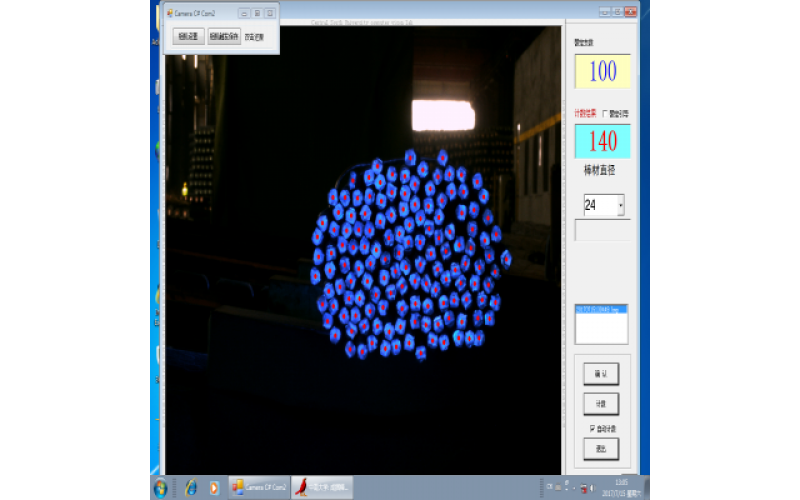Click the exit button at the panel bottom
800x500 pixels.
(x=601, y=449)
